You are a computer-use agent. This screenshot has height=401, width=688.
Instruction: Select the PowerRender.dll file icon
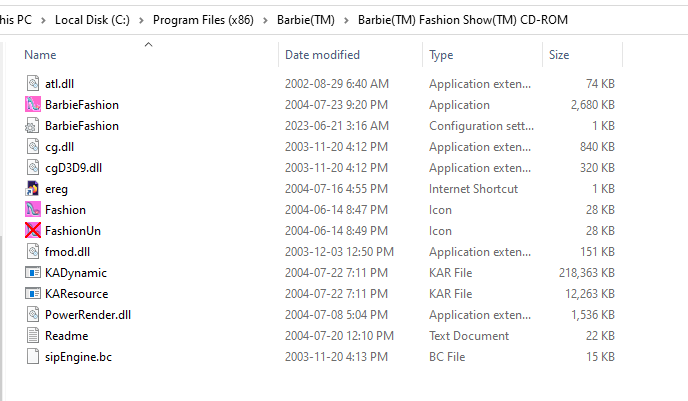coord(32,314)
